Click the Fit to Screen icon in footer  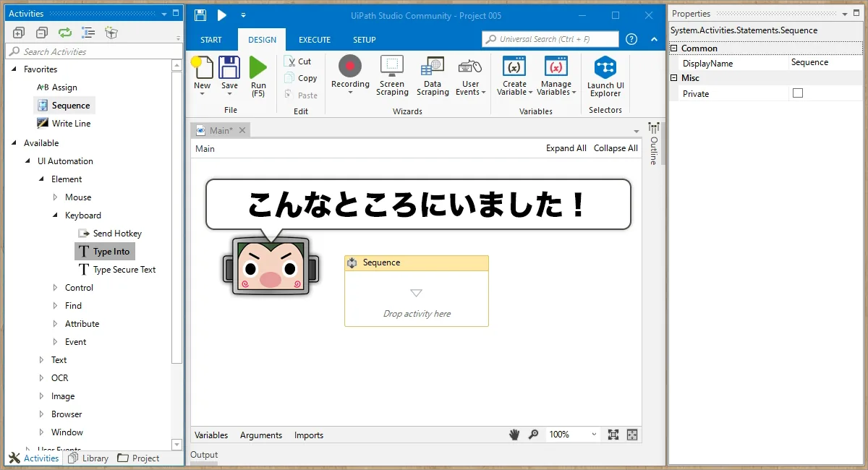(613, 435)
